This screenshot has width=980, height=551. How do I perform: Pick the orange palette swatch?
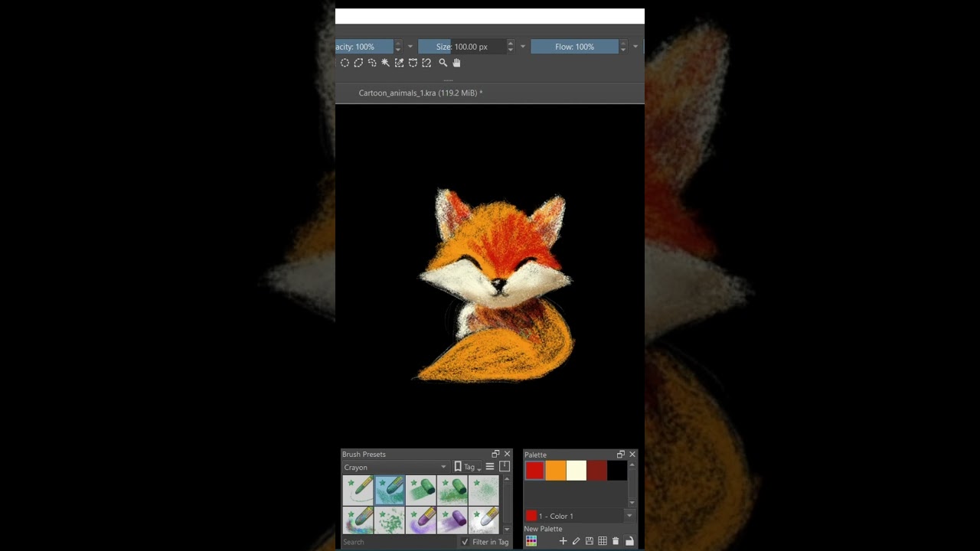[x=555, y=471]
